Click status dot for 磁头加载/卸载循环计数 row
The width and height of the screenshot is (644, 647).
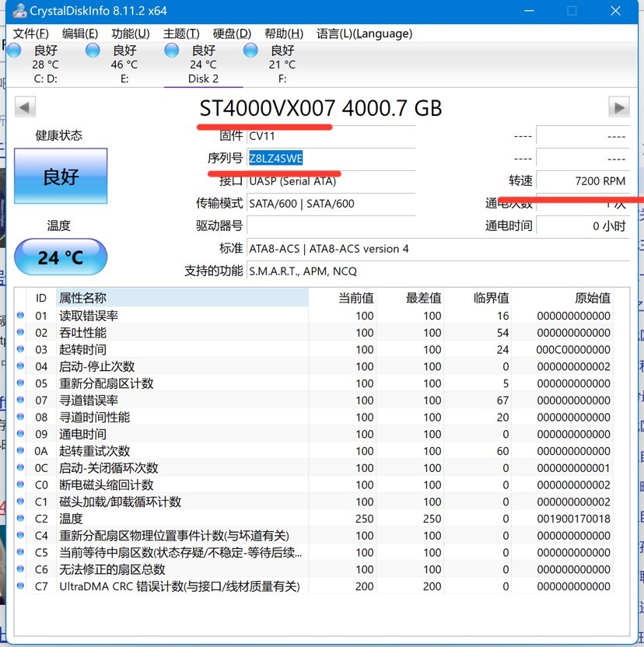tap(20, 502)
